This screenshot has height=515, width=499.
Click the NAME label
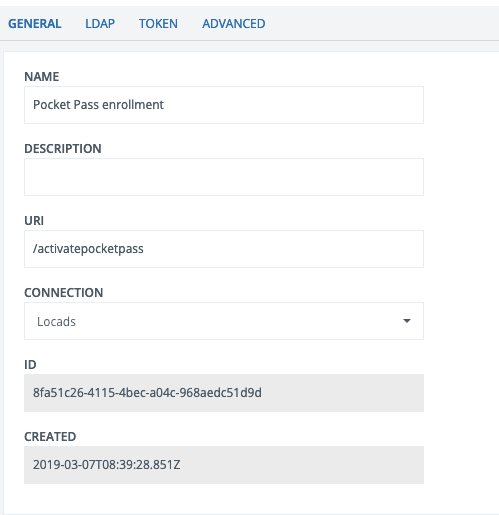coord(42,77)
